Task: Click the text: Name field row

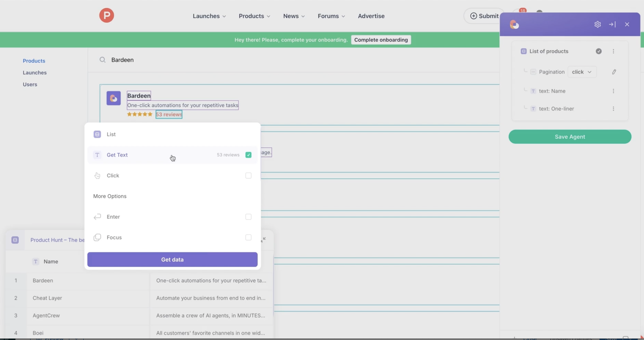Action: [x=570, y=91]
